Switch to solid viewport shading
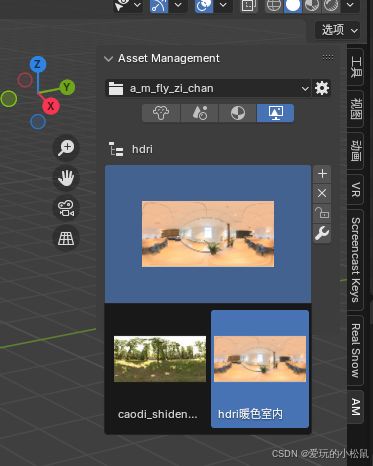 tap(293, 6)
